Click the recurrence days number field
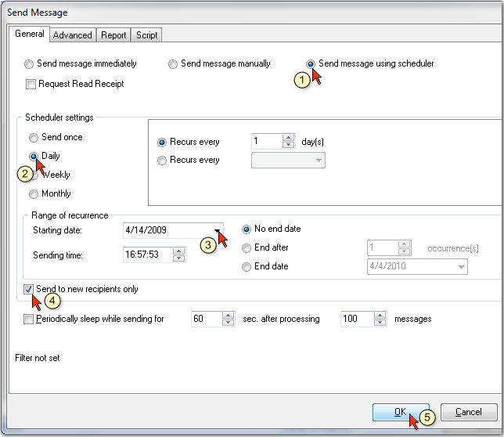Viewport: 504px width, 437px height. click(x=266, y=141)
